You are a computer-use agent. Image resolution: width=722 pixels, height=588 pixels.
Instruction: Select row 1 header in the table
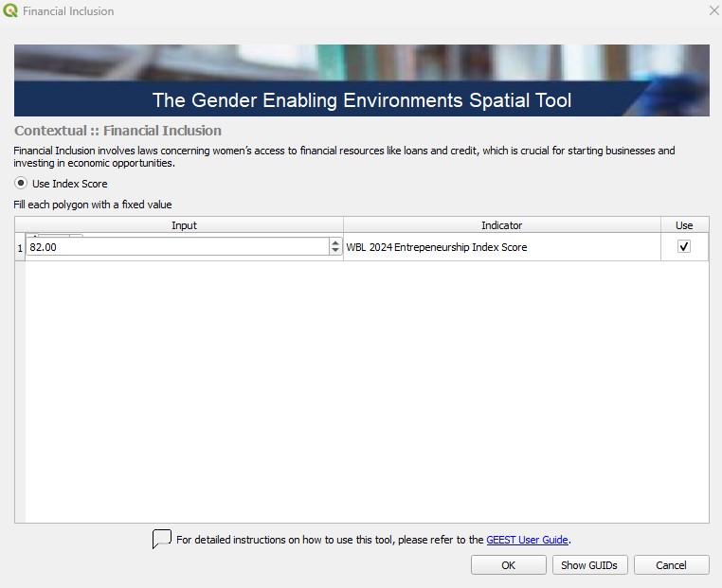click(x=20, y=247)
